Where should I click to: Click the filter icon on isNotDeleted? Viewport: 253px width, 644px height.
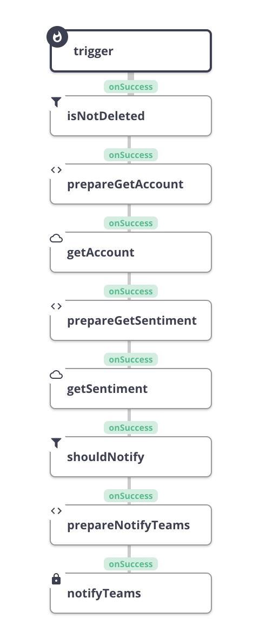(56, 102)
